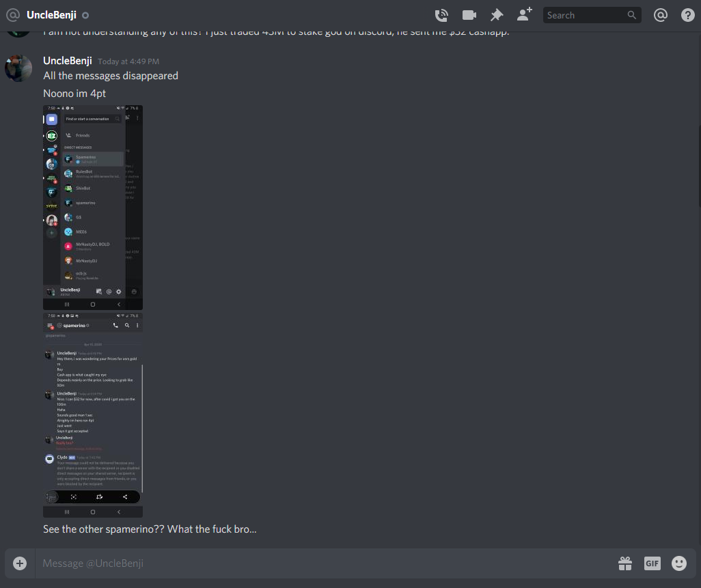Click the 'Noono im 4pt' message

click(74, 94)
